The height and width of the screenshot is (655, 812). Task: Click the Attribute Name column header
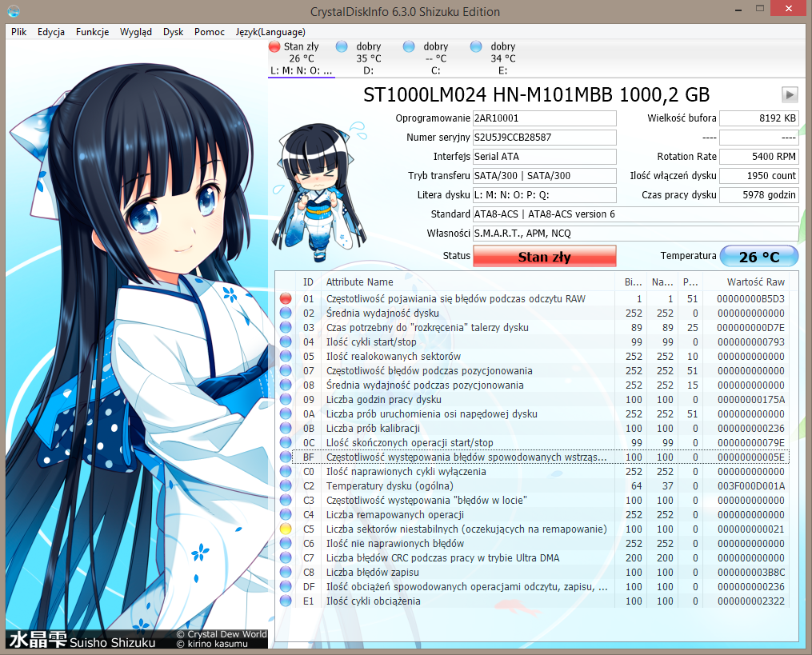[x=468, y=282]
